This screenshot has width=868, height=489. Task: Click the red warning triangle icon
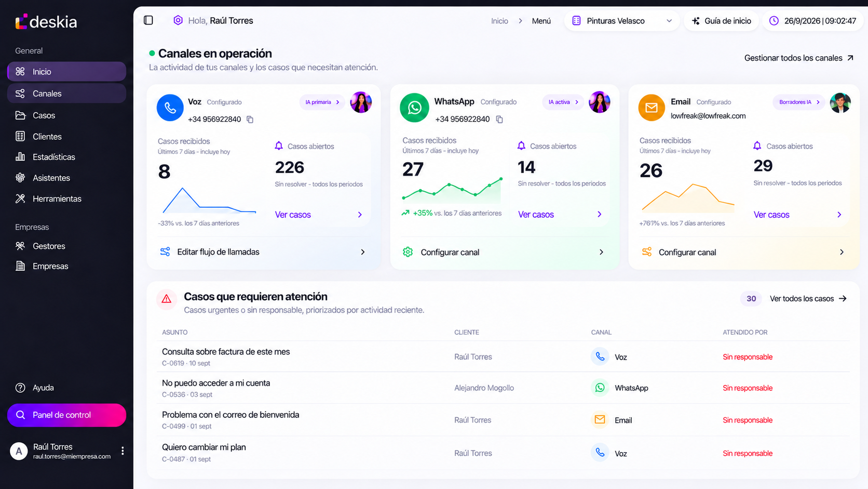167,299
